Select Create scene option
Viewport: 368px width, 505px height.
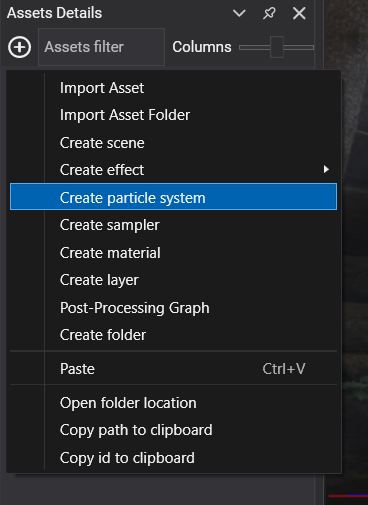173,143
